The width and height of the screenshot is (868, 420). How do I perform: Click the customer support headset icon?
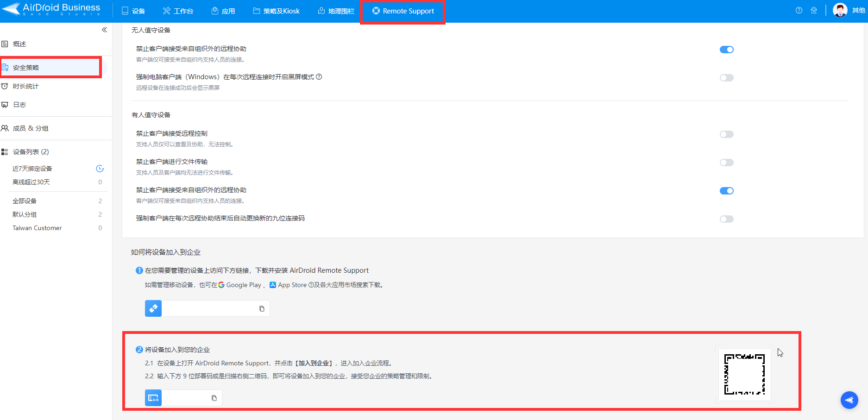(814, 10)
